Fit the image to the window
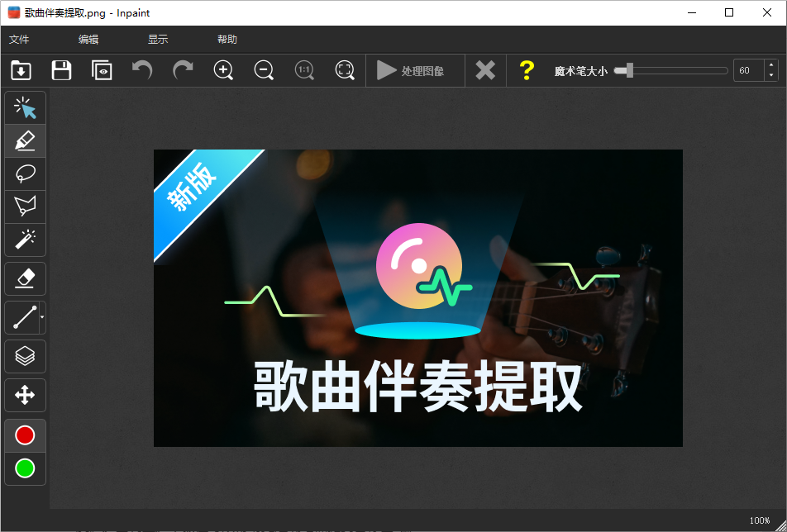This screenshot has height=532, width=787. [x=345, y=70]
